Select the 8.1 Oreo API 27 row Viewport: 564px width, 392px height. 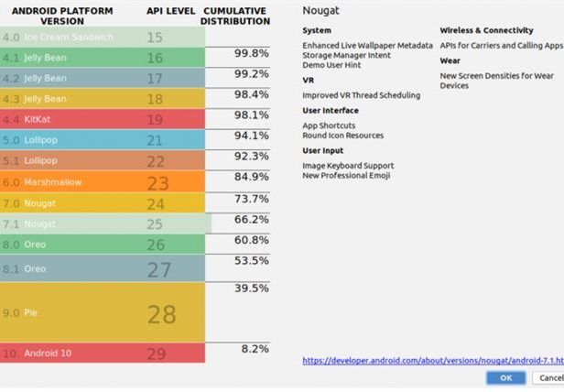point(103,268)
